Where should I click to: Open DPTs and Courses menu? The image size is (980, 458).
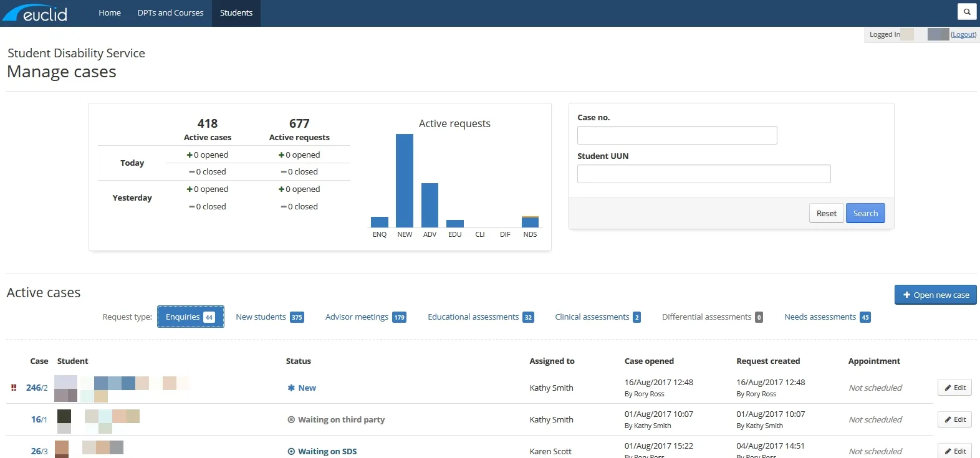(x=170, y=12)
